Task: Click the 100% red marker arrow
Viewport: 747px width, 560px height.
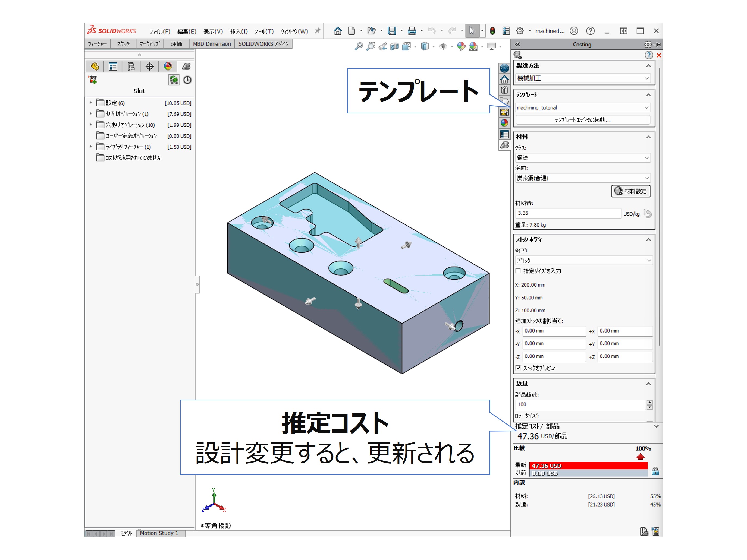Action: 640,457
